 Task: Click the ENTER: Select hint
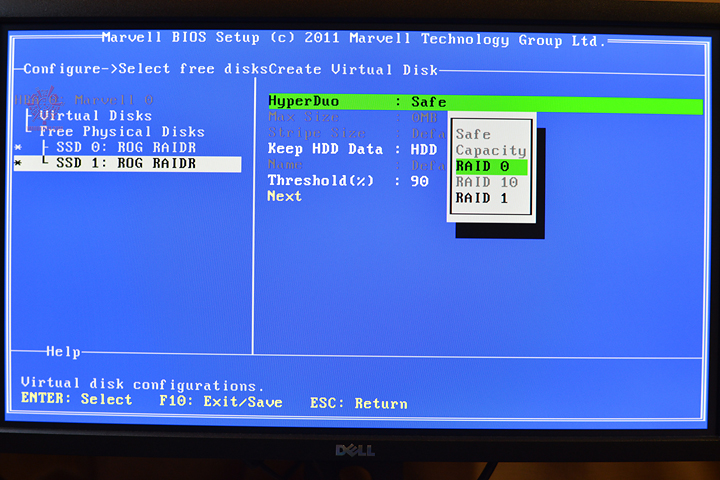[x=76, y=398]
